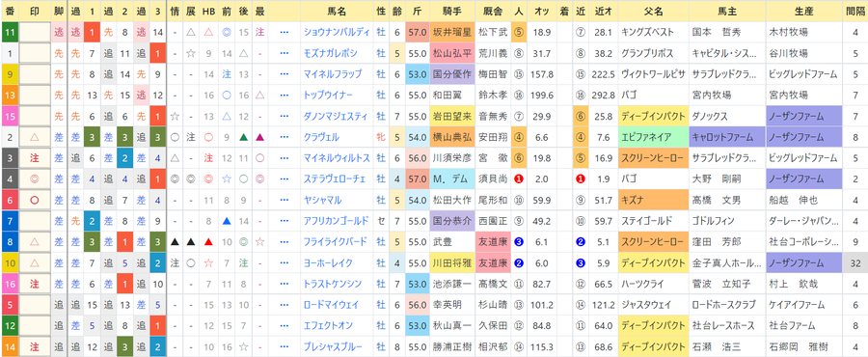The height and width of the screenshot is (357, 868).
Task: Open the ellipsis menu for マイネルウィルトス
Action: [x=285, y=158]
